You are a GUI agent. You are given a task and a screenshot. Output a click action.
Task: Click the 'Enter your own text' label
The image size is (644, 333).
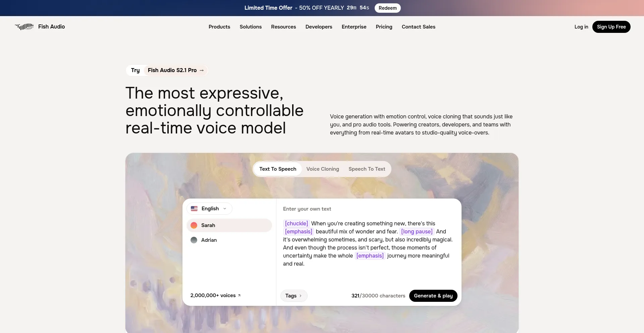coord(307,209)
